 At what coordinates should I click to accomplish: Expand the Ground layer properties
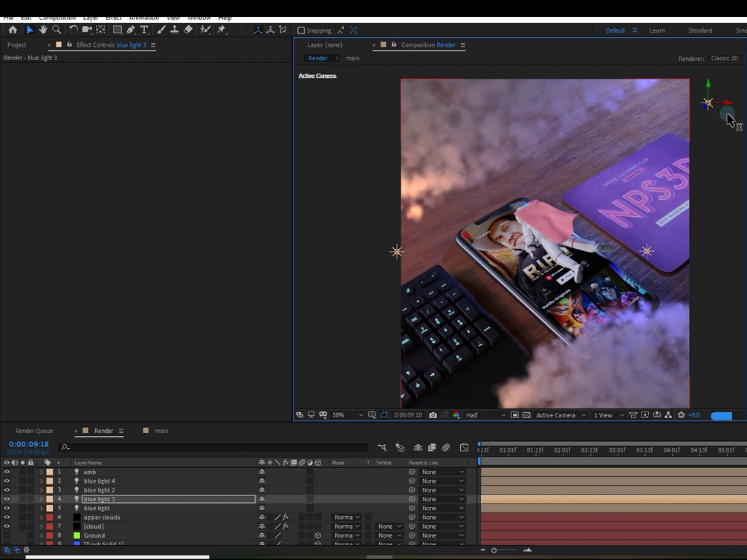click(x=42, y=535)
